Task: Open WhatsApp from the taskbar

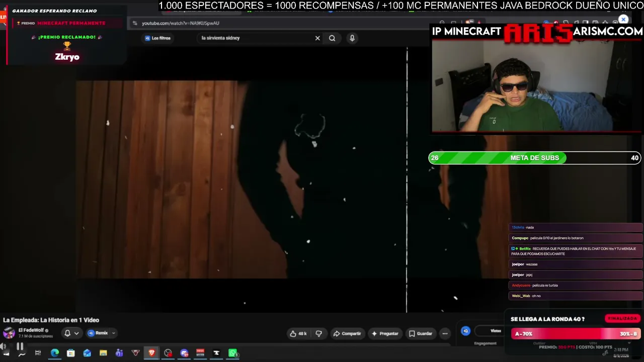Action: 232,353
